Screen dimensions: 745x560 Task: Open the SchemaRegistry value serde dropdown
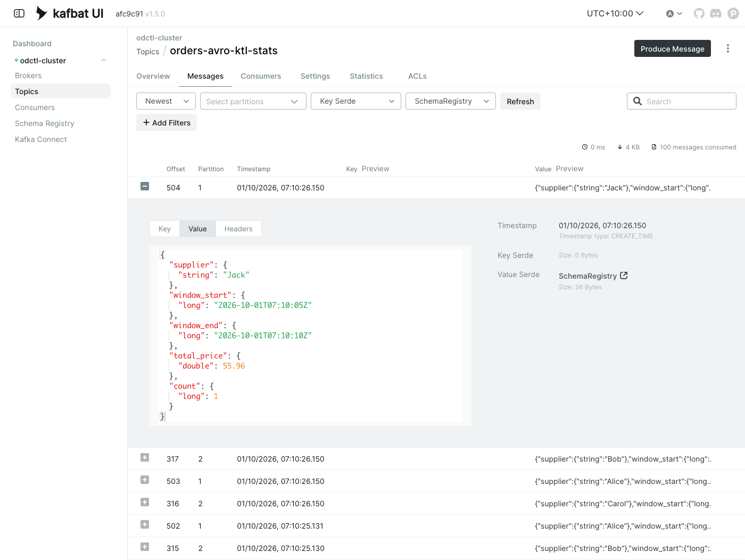click(451, 101)
